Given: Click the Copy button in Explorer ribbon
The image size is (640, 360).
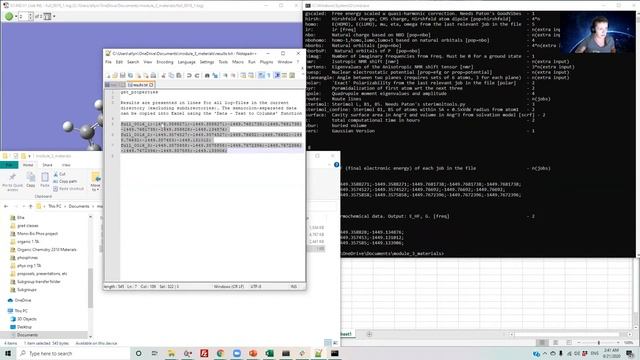Looking at the screenshot, I should pos(31,180).
